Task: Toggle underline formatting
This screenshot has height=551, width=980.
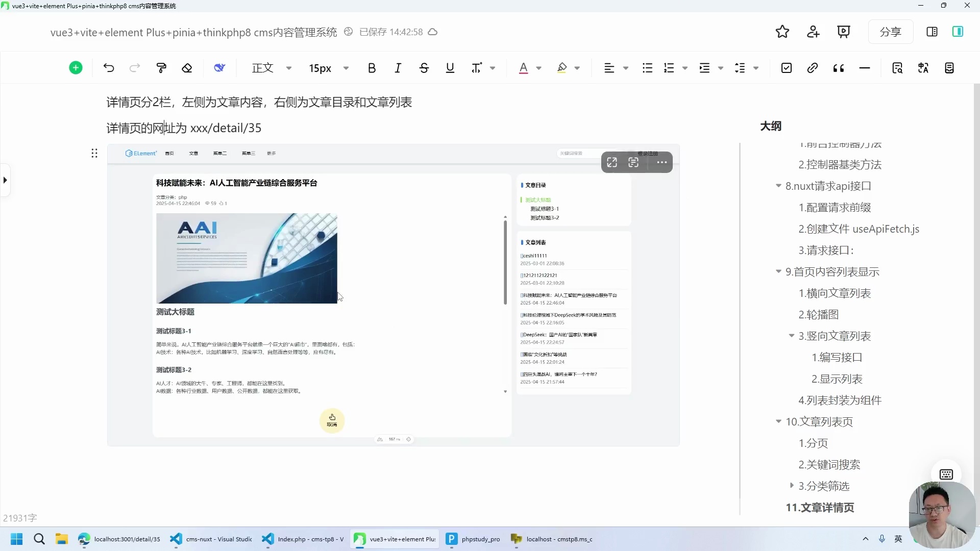Action: point(450,68)
